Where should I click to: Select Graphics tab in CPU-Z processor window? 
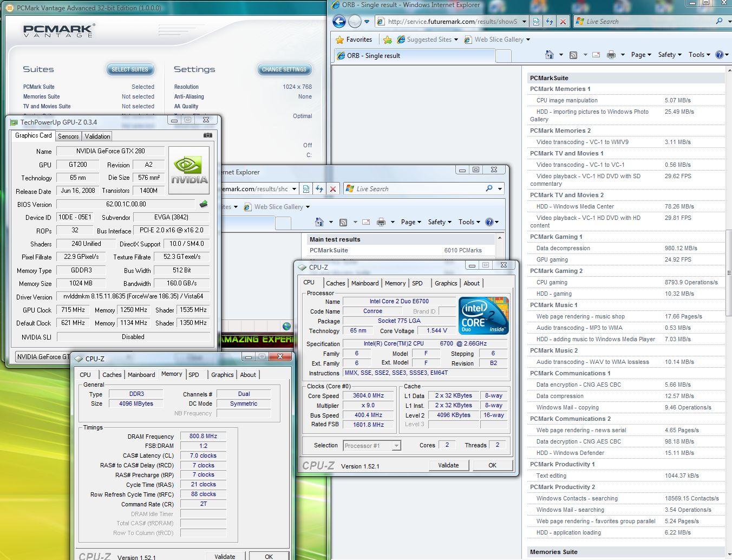point(446,283)
